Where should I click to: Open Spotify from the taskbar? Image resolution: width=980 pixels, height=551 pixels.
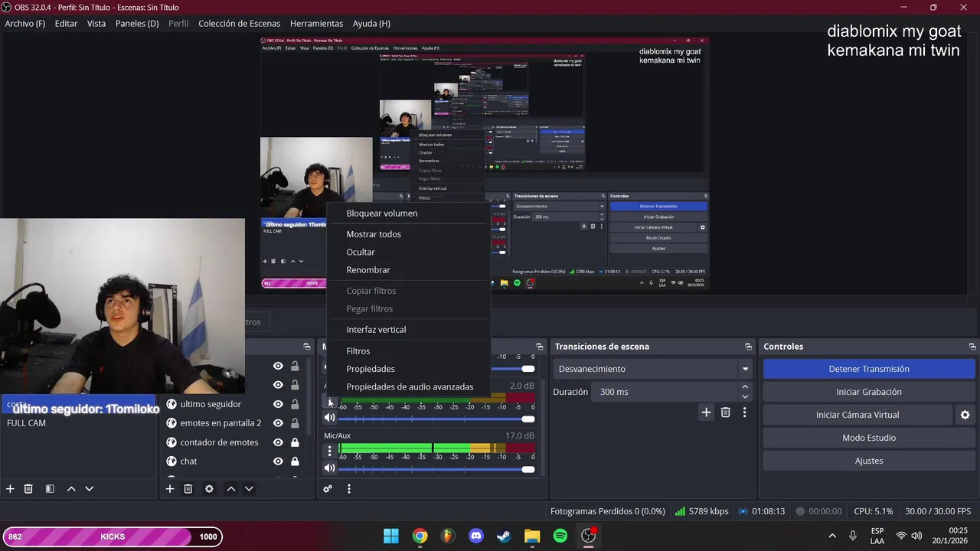(x=560, y=536)
